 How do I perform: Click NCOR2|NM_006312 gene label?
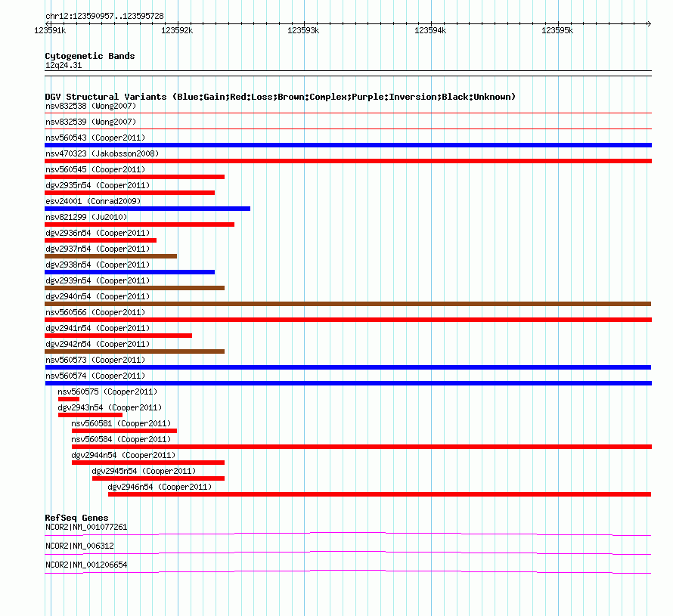79,546
